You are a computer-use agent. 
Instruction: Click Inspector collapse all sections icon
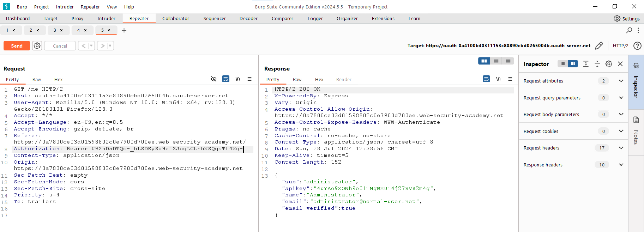tap(597, 64)
